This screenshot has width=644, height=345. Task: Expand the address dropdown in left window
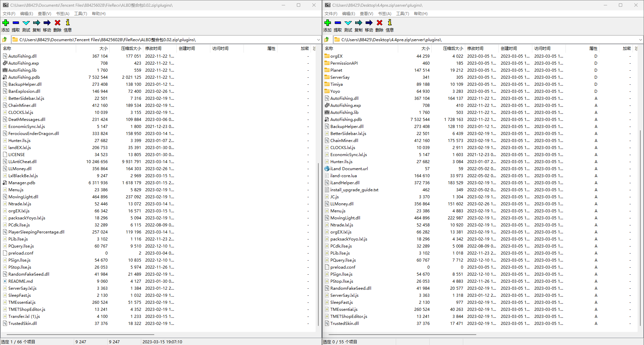[x=318, y=40]
